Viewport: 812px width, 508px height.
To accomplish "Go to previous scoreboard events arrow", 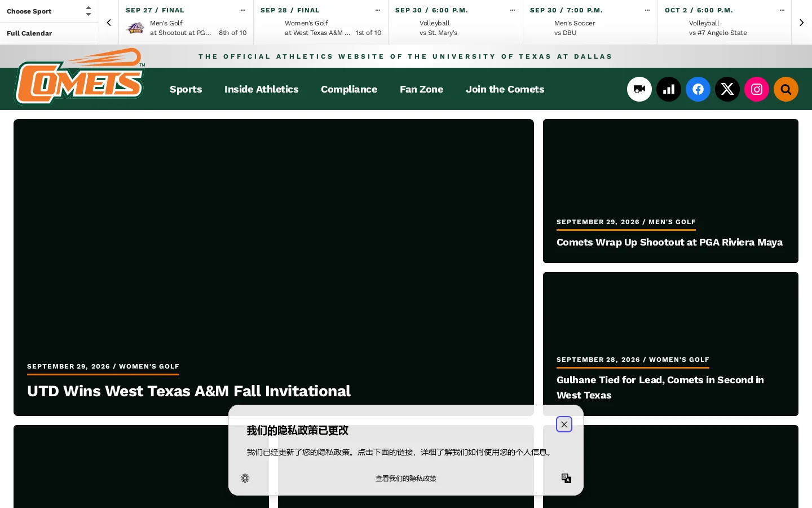I will (x=109, y=23).
